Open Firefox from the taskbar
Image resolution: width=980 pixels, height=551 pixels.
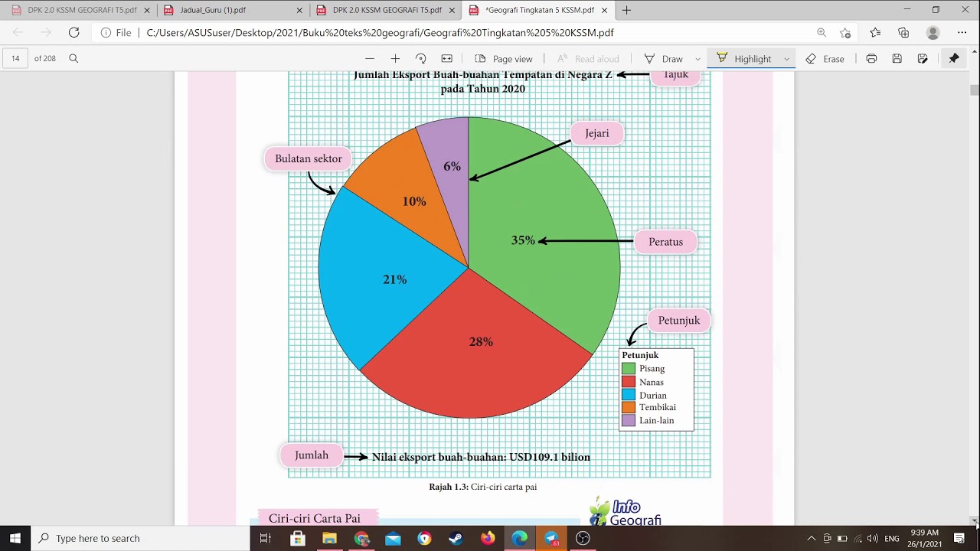[x=488, y=538]
